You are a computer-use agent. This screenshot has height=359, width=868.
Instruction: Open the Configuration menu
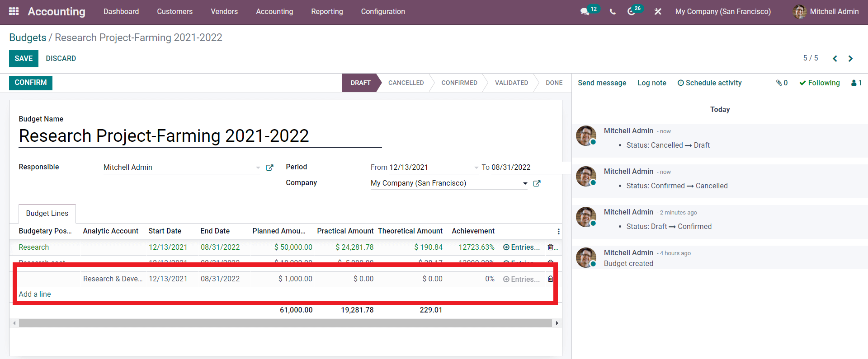click(383, 11)
